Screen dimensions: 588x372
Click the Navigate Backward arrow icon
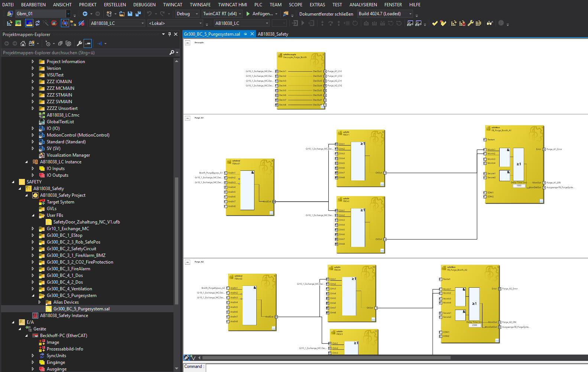[85, 14]
